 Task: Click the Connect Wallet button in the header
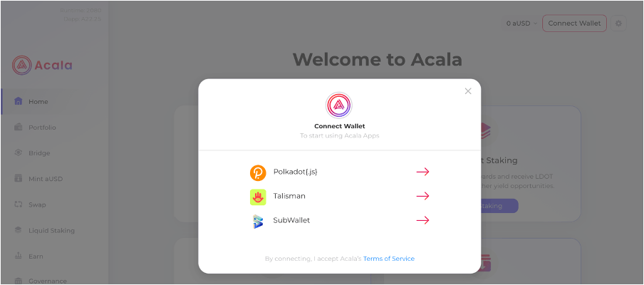[574, 24]
